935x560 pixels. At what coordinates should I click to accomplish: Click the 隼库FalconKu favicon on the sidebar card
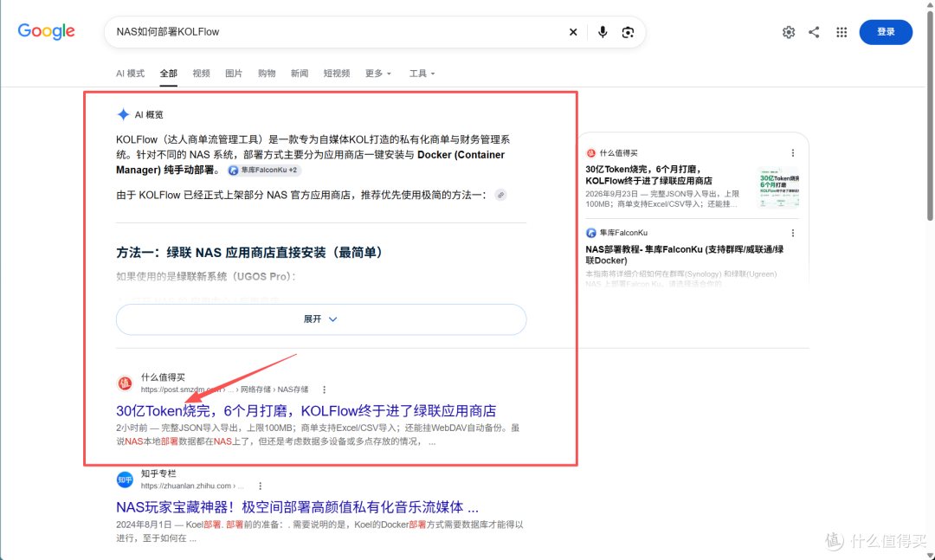point(591,233)
